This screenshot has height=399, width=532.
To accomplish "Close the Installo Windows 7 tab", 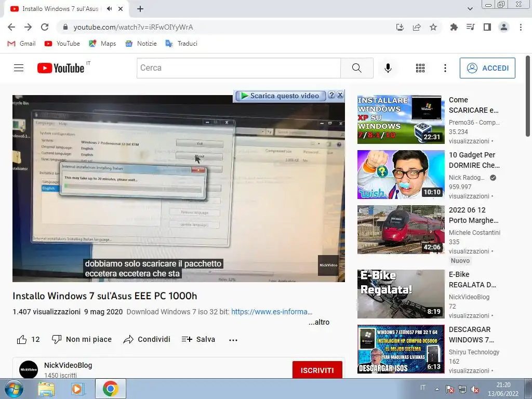I will click(121, 9).
